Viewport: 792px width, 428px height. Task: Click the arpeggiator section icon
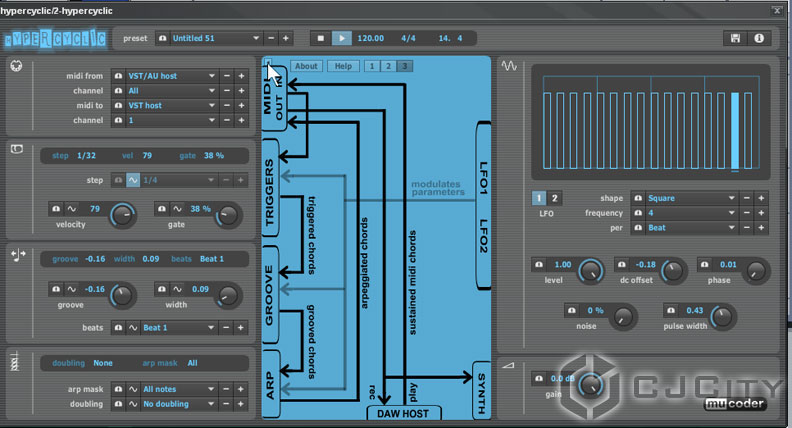click(x=15, y=361)
